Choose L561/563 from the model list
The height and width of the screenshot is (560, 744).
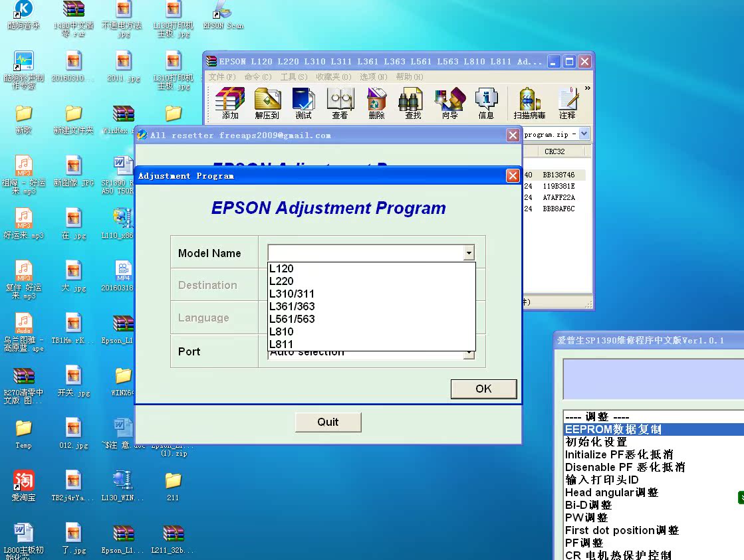coord(372,319)
